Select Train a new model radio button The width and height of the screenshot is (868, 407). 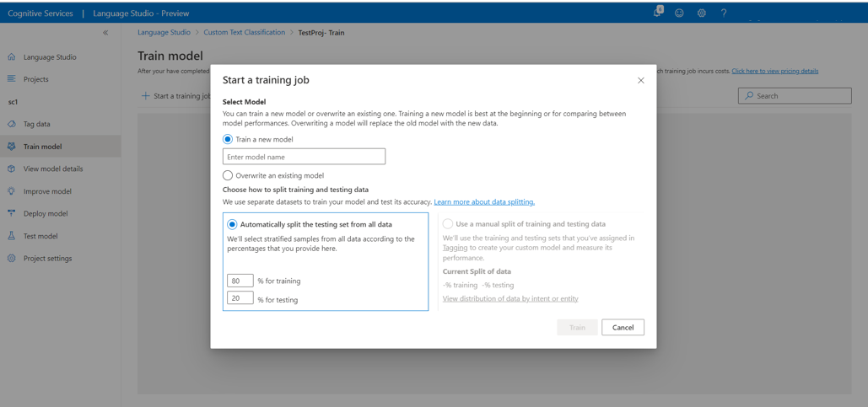click(x=228, y=139)
